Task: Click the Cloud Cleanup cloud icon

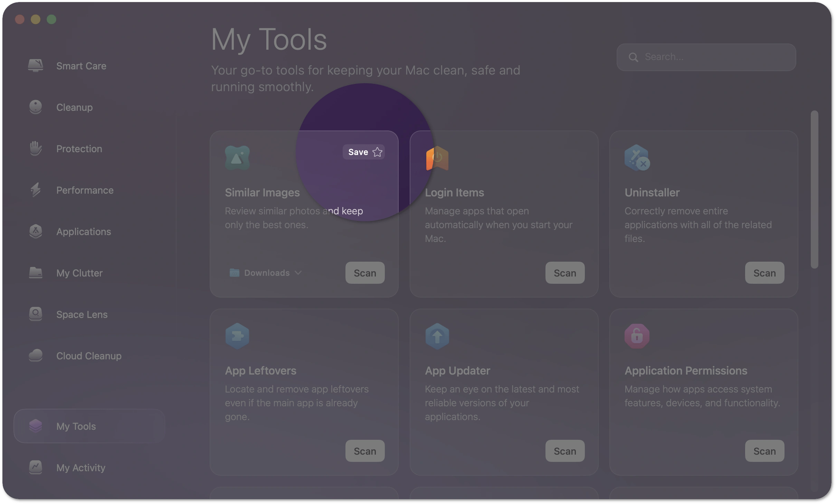Action: (36, 356)
